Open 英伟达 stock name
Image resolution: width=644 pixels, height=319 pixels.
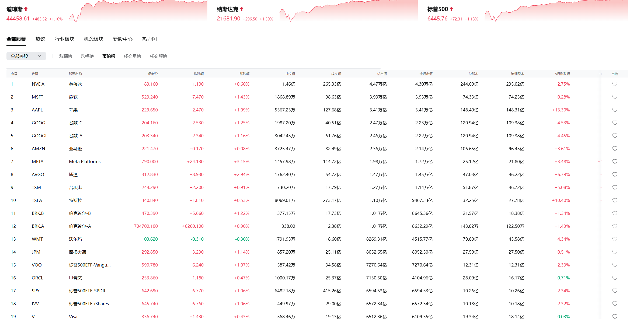point(75,84)
